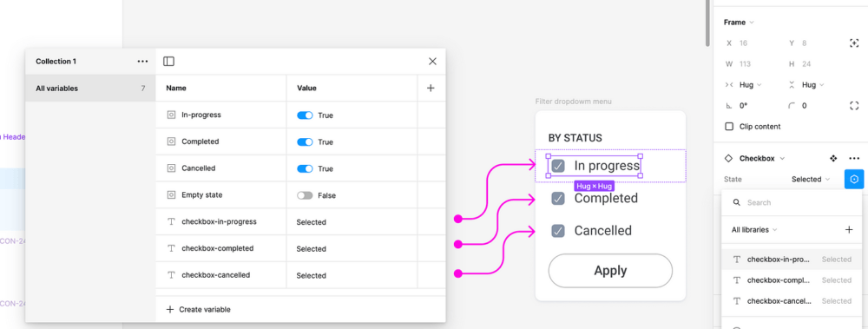Click the Search field in variable picker
This screenshot has width=868, height=329.
point(792,203)
